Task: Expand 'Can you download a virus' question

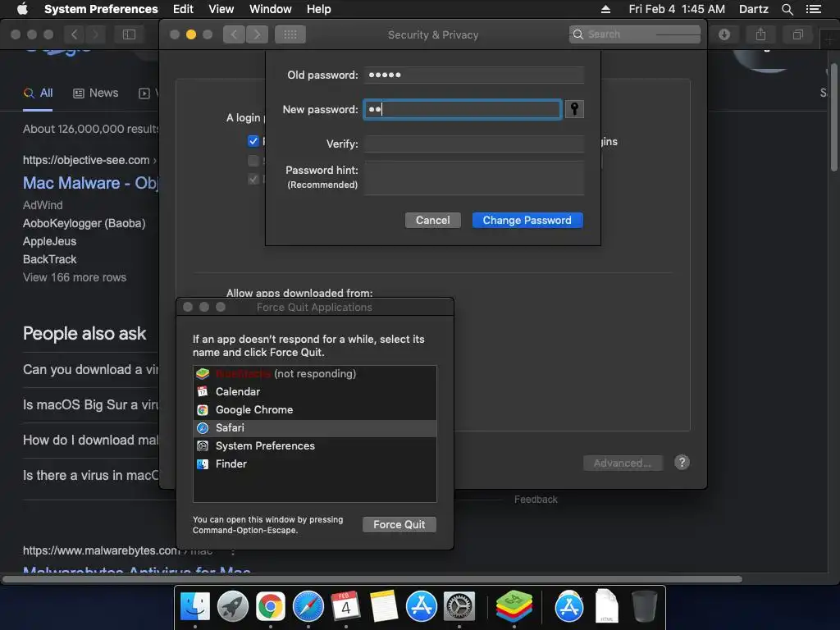Action: pos(90,370)
